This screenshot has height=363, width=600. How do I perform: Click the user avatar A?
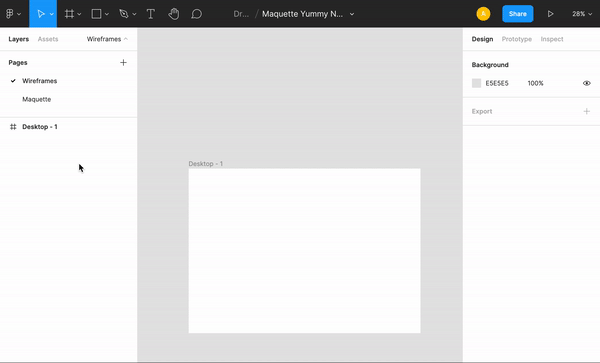click(483, 14)
